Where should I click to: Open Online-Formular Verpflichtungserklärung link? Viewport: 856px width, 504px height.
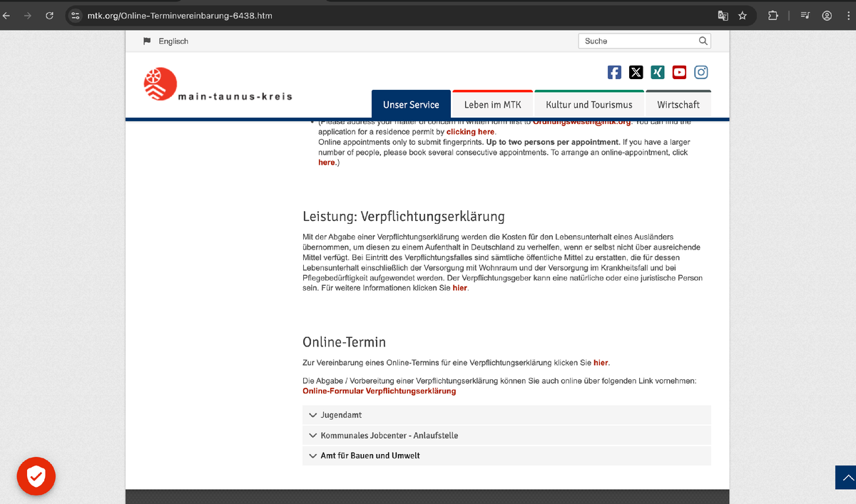379,391
